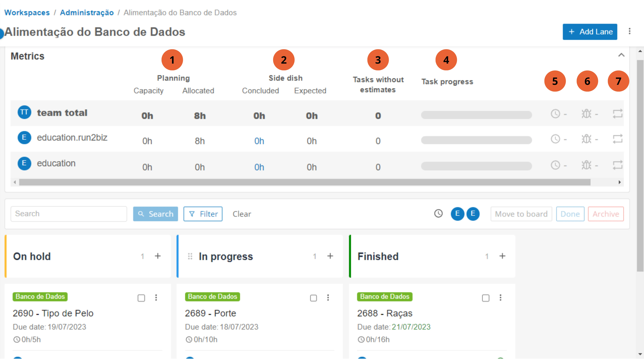Open options menu on 2690 - Tipo de Pelo card
Image resolution: width=644 pixels, height=362 pixels.
pos(156,298)
